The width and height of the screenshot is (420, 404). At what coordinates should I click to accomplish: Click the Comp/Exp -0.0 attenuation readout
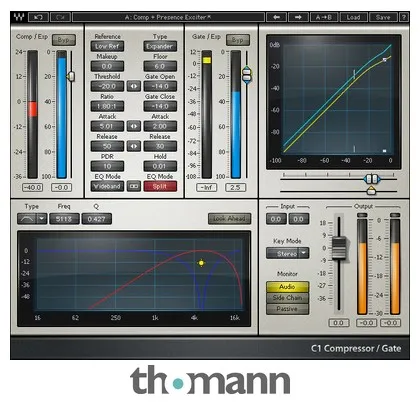coord(61,187)
